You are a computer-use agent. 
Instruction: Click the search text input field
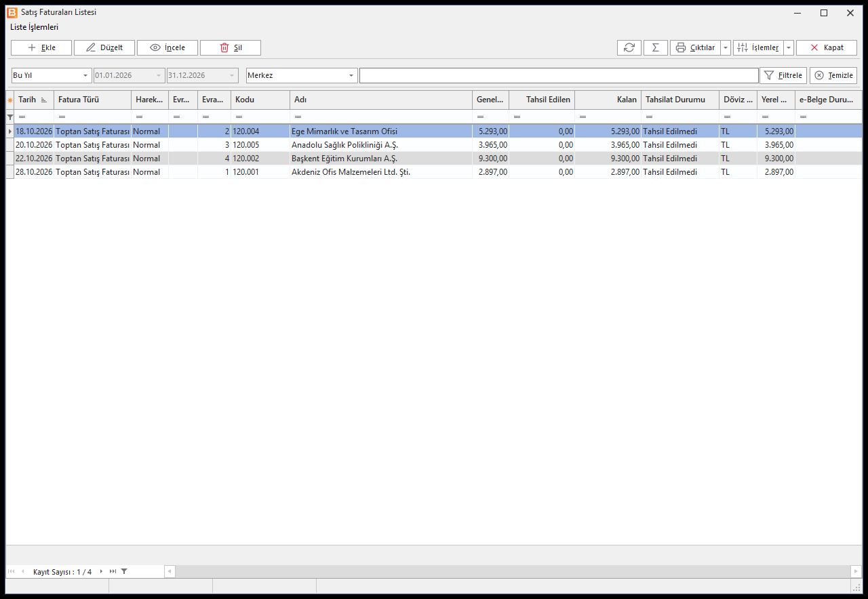[559, 75]
